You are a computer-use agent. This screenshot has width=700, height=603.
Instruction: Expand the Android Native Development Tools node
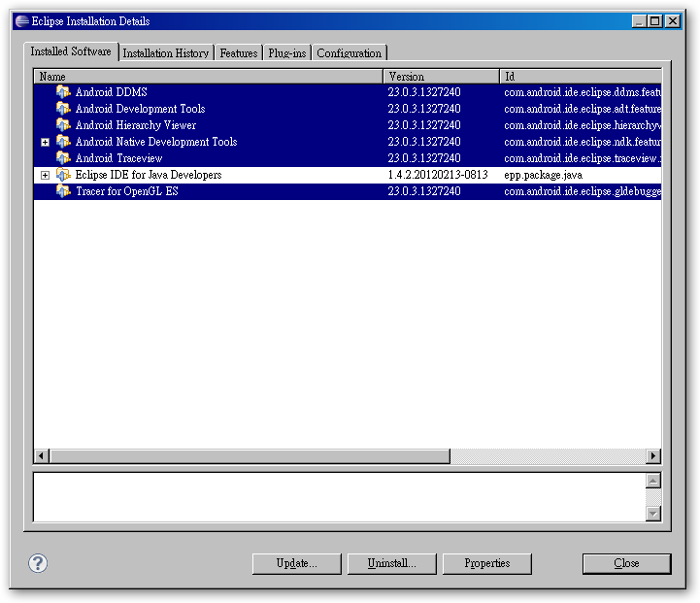(x=45, y=143)
